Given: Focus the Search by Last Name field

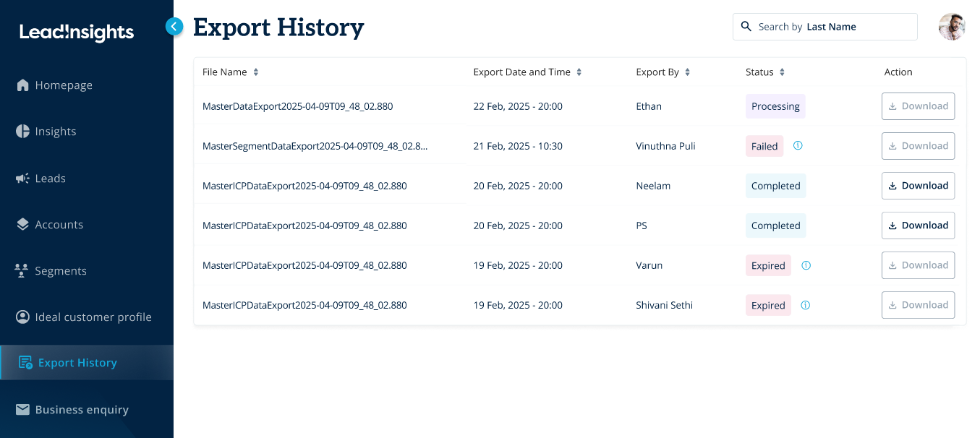Looking at the screenshot, I should (x=825, y=27).
